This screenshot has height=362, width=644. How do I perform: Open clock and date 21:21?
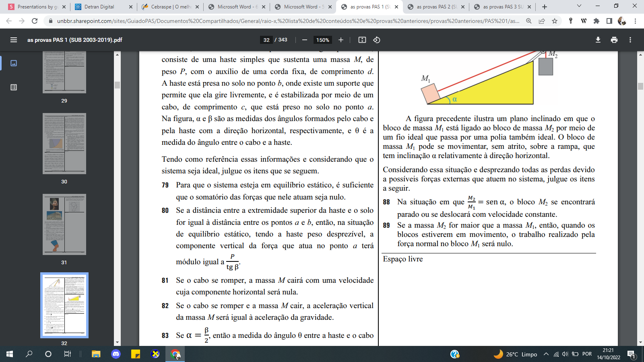click(x=608, y=354)
